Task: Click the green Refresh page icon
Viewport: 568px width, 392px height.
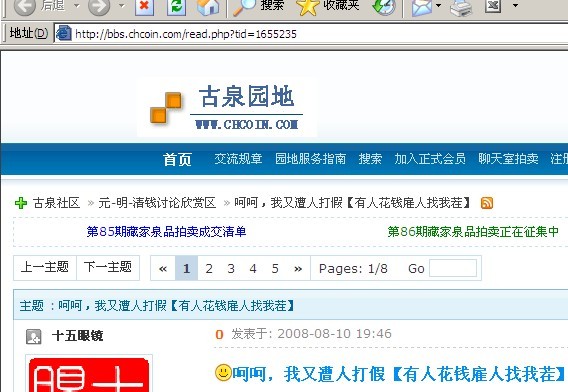Action: 176,7
